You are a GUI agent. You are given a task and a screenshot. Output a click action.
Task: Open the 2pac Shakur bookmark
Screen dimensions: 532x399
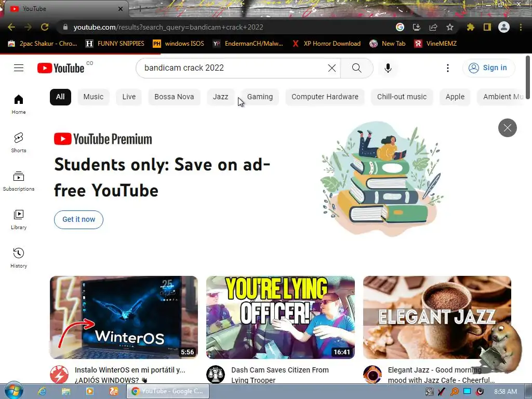[43, 44]
